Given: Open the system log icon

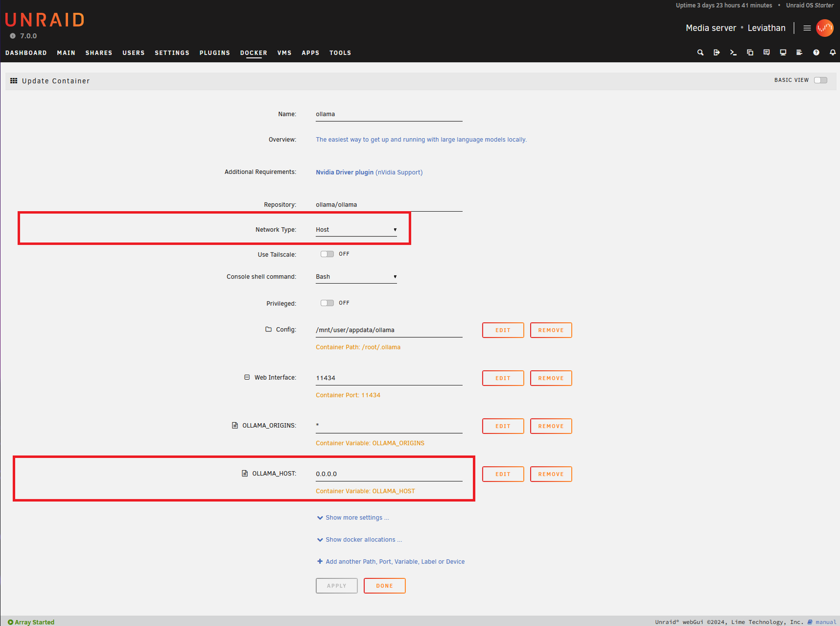Looking at the screenshot, I should point(800,53).
